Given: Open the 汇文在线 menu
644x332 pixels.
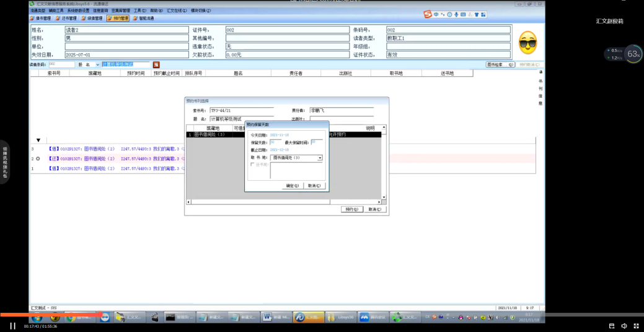Looking at the screenshot, I should click(x=177, y=11).
